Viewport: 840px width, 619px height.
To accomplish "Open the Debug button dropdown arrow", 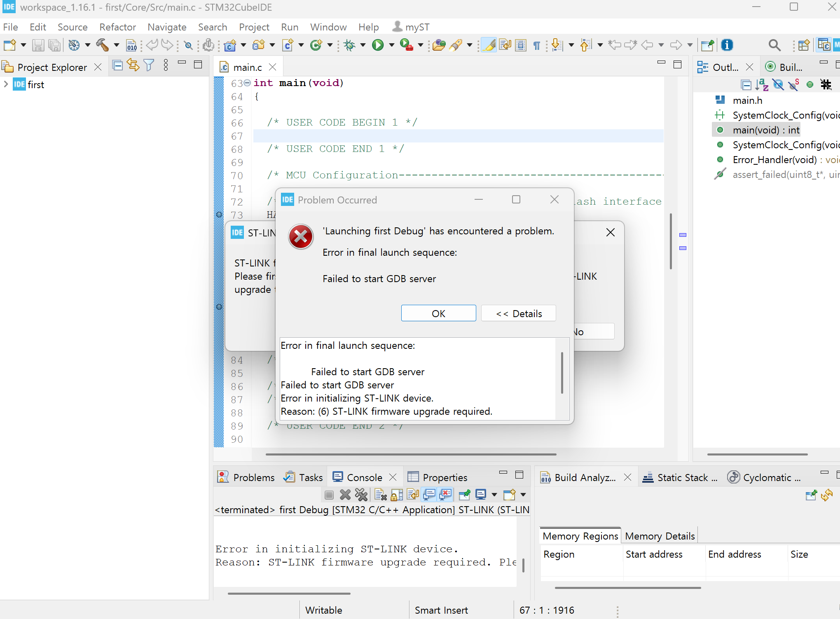I will coord(363,45).
